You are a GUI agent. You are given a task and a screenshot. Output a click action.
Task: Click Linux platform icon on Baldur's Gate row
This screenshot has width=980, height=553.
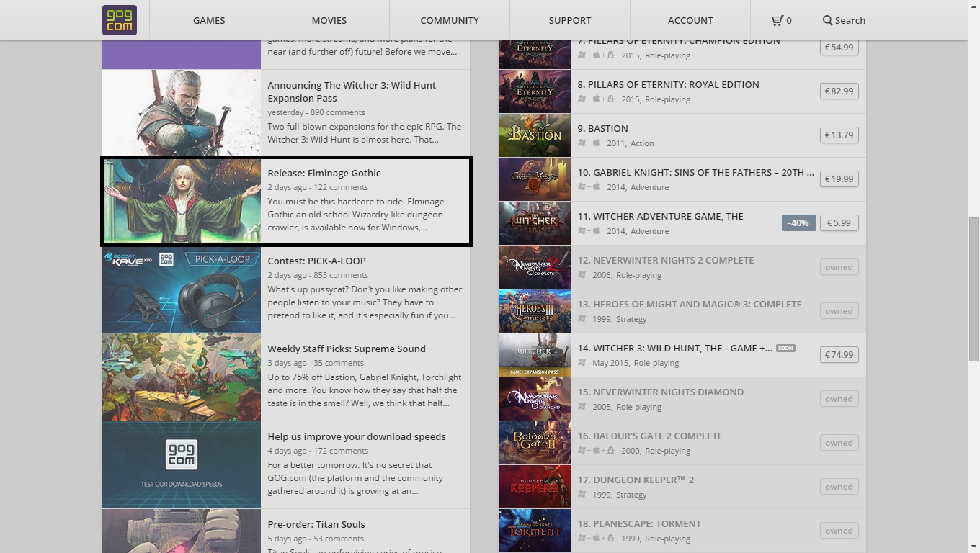tap(610, 450)
